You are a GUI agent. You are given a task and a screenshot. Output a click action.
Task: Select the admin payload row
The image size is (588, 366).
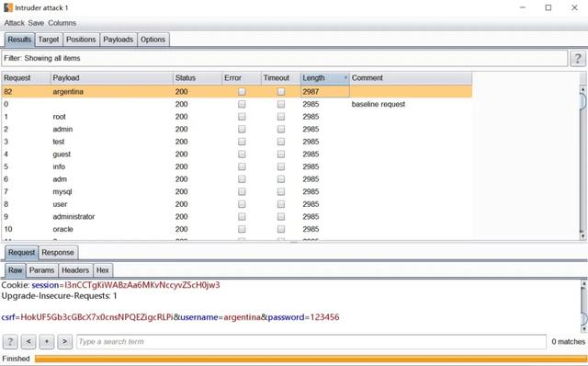(237, 129)
